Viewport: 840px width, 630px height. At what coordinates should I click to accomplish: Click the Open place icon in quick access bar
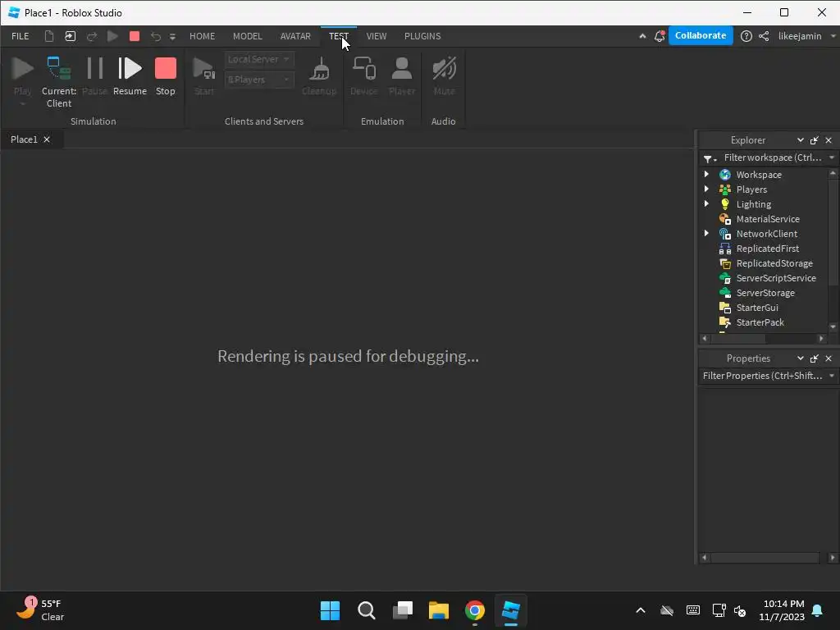tap(71, 36)
